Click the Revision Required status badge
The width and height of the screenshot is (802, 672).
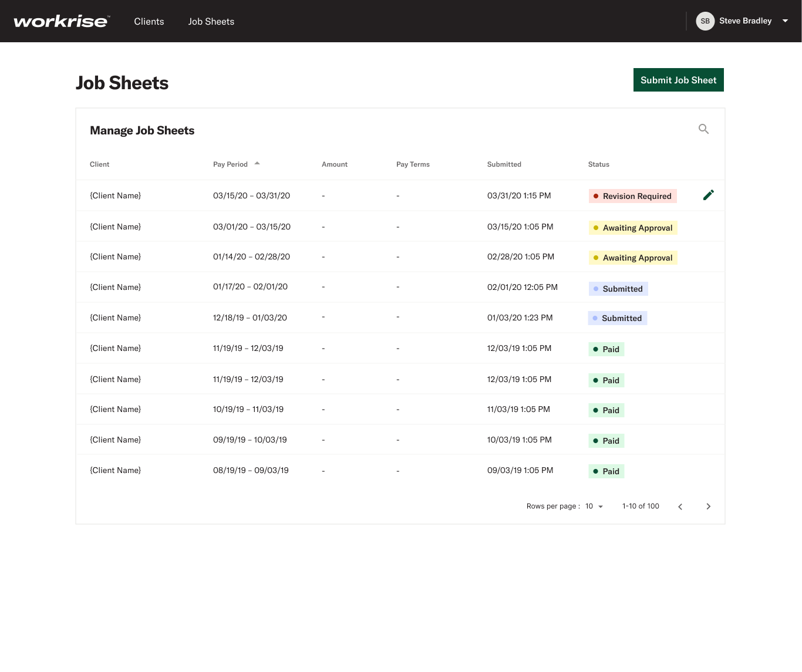point(633,196)
